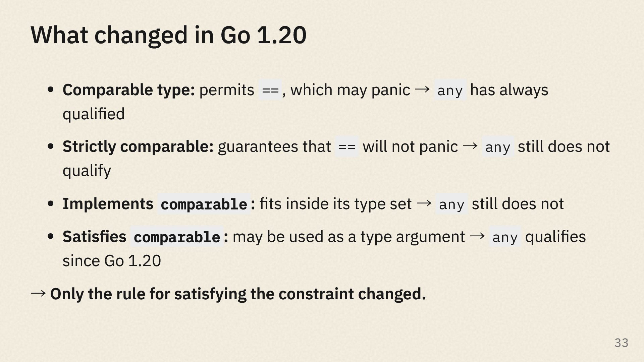
Task: Click 'any' code before 'still does not qualify'
Action: click(x=498, y=146)
